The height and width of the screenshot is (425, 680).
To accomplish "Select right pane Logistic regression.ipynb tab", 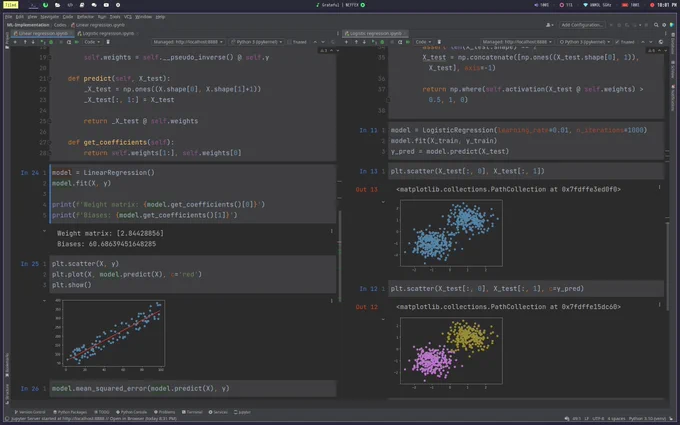I will [x=376, y=33].
